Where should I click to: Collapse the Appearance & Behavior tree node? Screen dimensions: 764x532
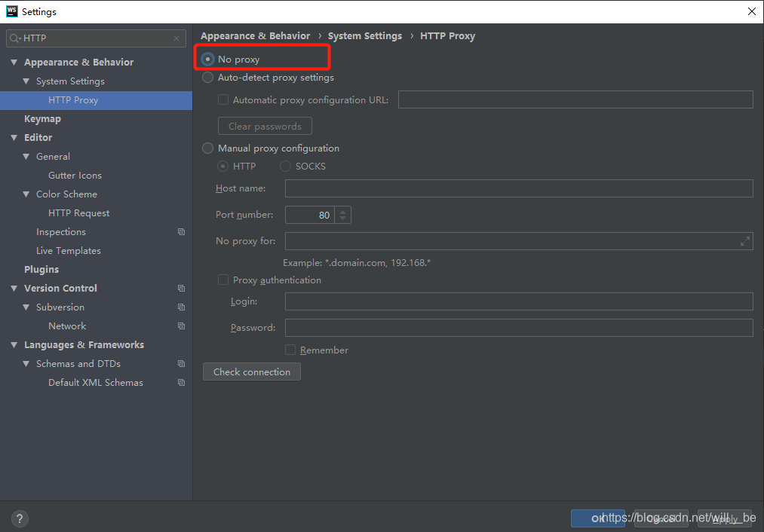pos(14,63)
